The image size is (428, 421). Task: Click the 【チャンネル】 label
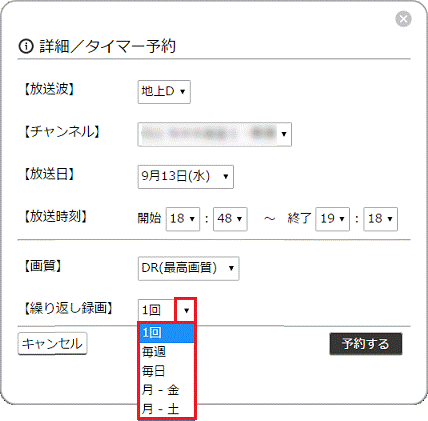pyautogui.click(x=62, y=132)
